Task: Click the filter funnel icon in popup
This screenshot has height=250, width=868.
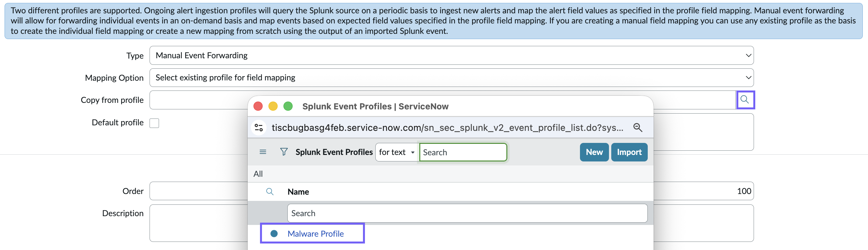Action: pyautogui.click(x=284, y=152)
